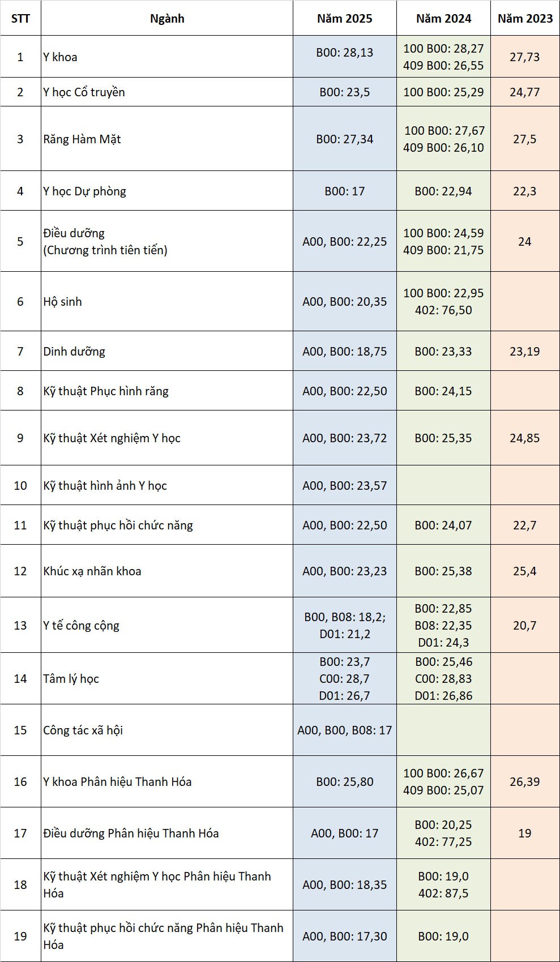Viewport: 560px width, 962px height.
Task: Click the Tâm lý học cell
Action: (x=167, y=678)
